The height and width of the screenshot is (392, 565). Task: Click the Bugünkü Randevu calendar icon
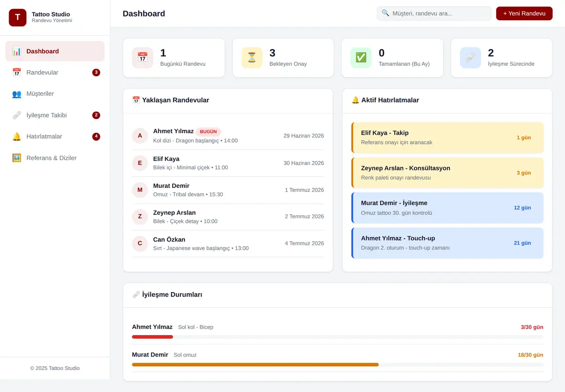click(143, 57)
